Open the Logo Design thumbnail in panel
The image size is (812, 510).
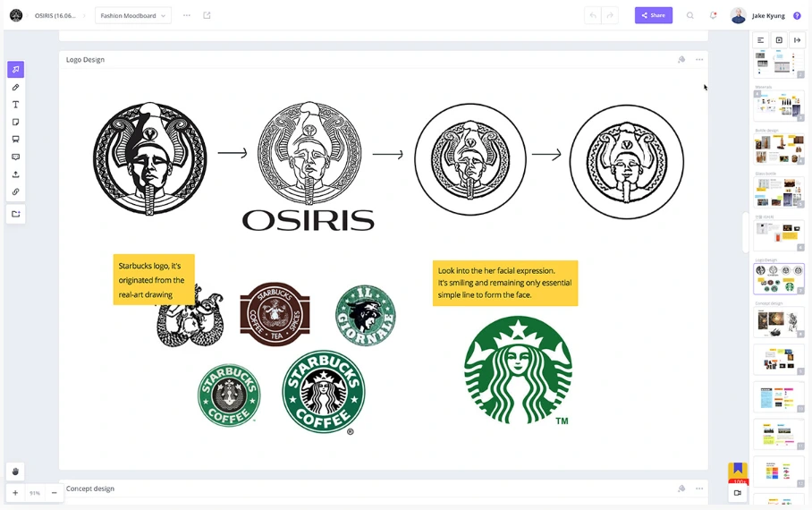pos(779,279)
